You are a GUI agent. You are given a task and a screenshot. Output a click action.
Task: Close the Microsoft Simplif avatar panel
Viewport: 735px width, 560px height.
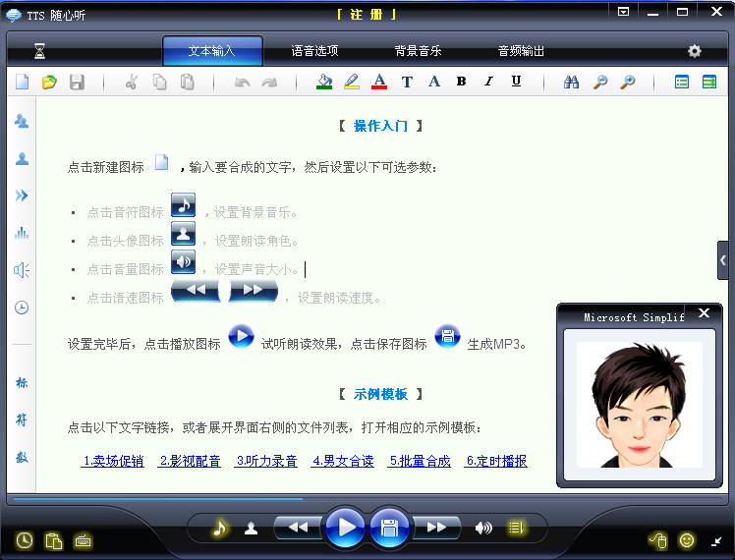pos(704,313)
